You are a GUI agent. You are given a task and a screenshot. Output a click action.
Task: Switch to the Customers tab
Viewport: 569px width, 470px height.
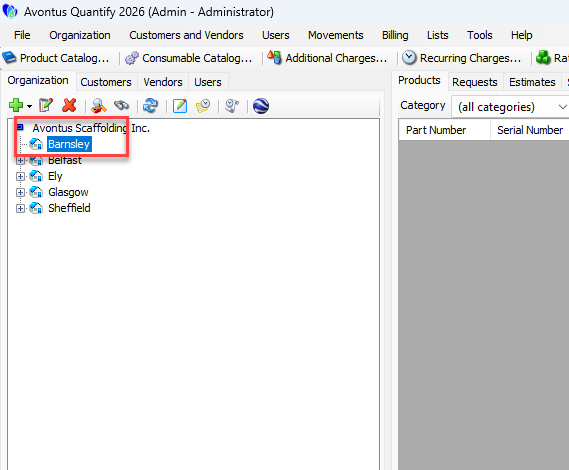pos(106,82)
